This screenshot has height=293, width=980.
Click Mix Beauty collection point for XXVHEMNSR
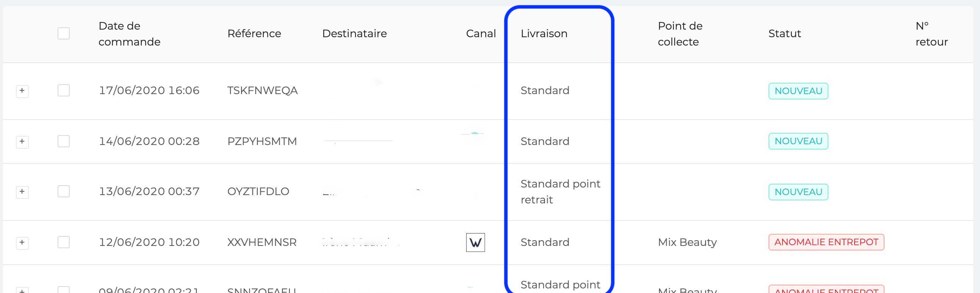point(687,242)
